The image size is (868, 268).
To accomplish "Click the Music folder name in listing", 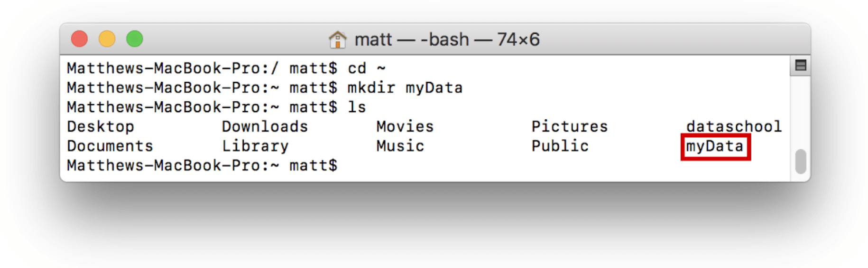I will click(400, 146).
